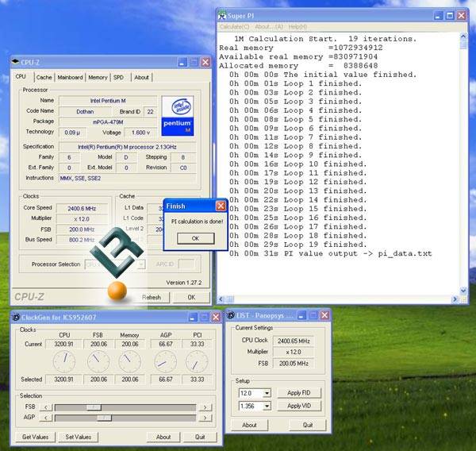The width and height of the screenshot is (476, 451).
Task: Click the EIST title bar icon
Action: (231, 315)
